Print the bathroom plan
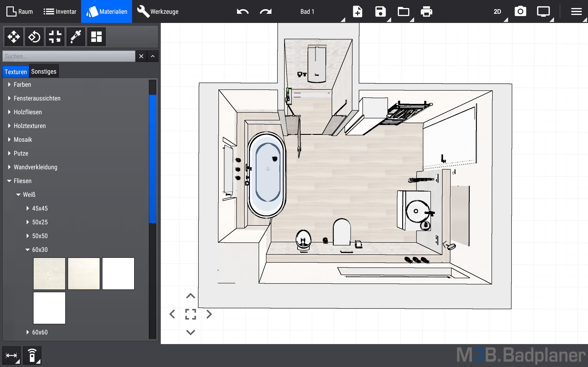The image size is (588, 367). 426,11
